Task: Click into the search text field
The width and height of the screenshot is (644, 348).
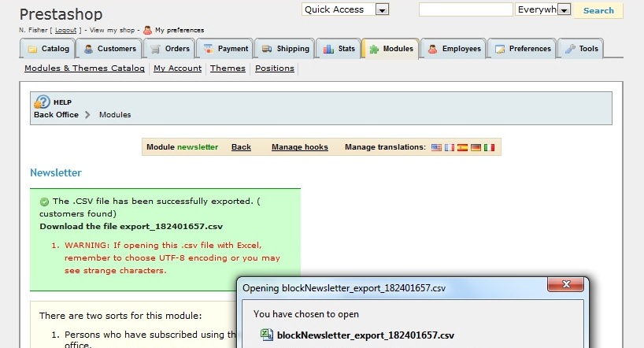Action: [x=465, y=10]
